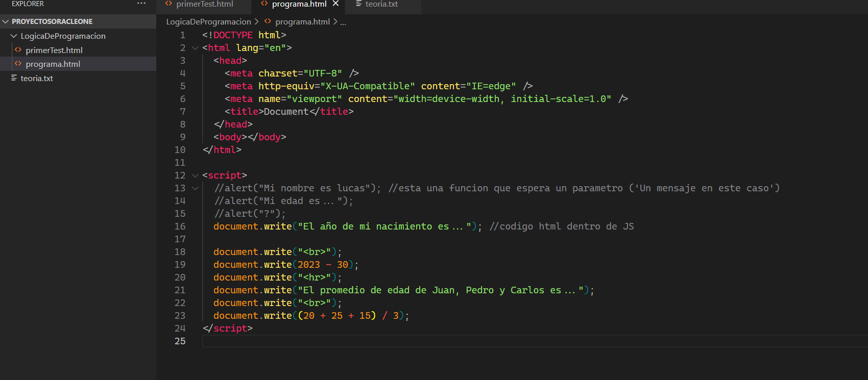The image size is (868, 380).
Task: Click programa.html in breadcrumb
Action: click(302, 21)
